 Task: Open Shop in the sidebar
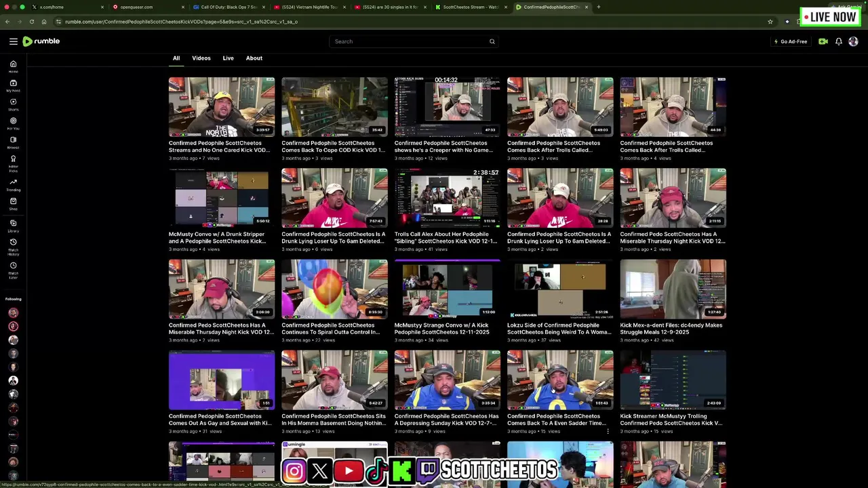pyautogui.click(x=13, y=203)
